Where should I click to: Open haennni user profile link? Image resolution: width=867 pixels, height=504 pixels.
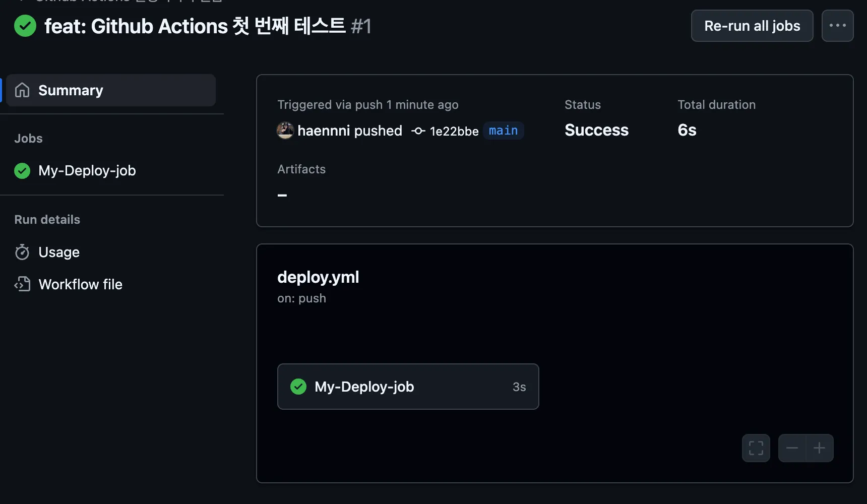[x=324, y=131]
